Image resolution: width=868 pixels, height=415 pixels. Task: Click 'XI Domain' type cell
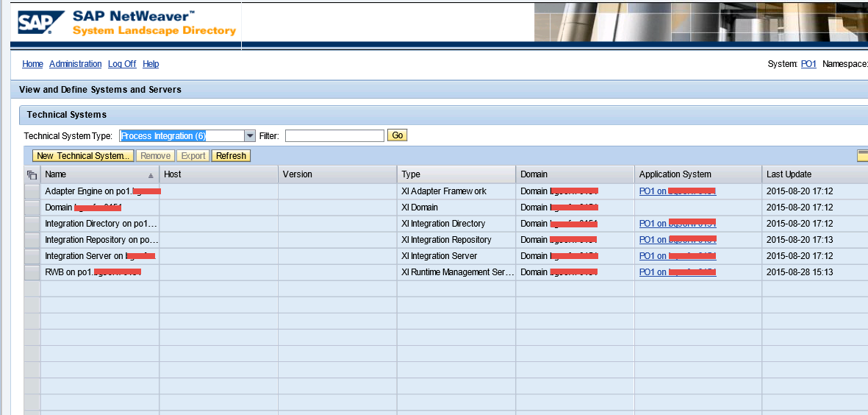tap(456, 207)
